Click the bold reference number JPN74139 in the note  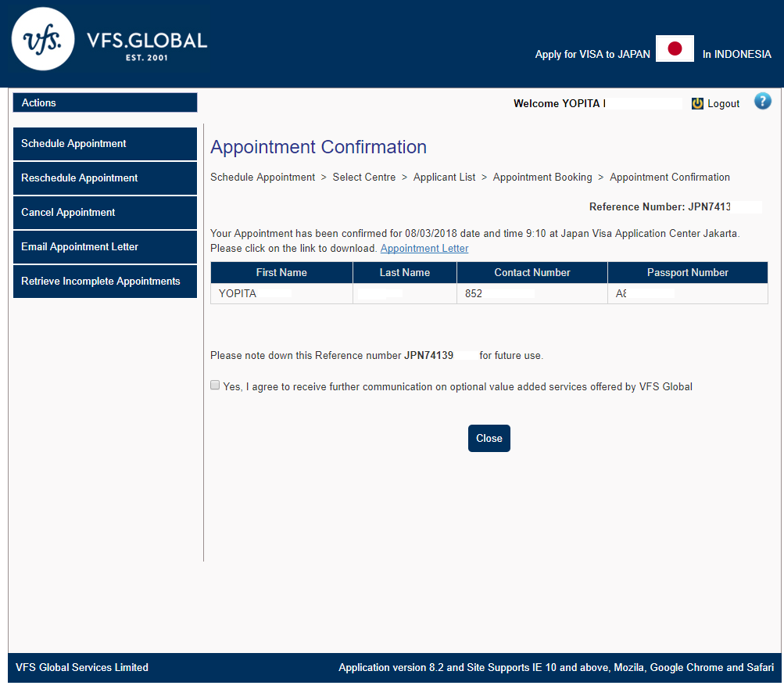tap(428, 355)
